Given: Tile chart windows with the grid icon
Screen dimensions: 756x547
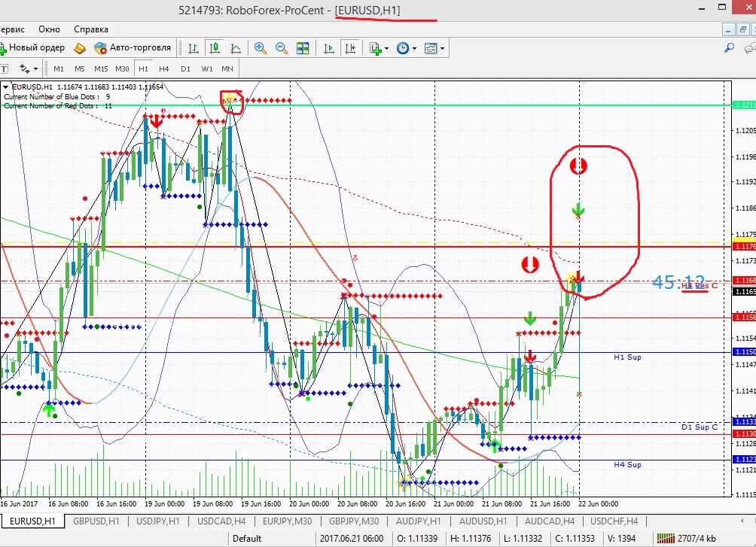Looking at the screenshot, I should pyautogui.click(x=303, y=48).
